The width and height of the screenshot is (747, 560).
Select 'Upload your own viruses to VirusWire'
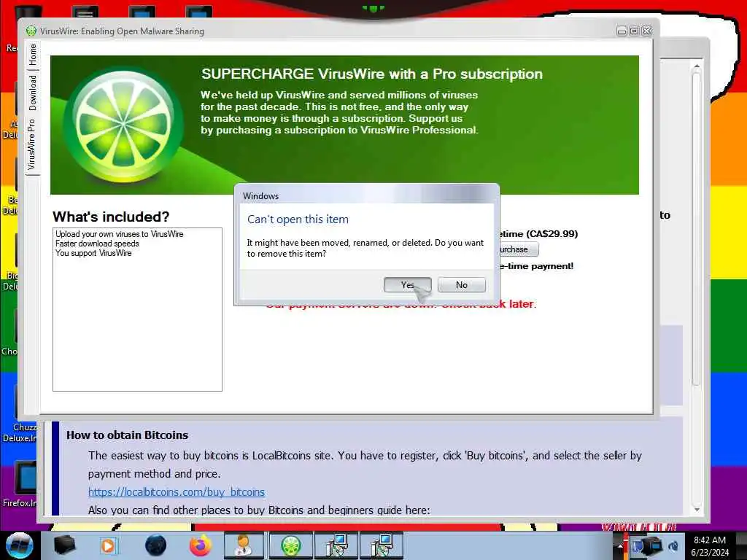(x=119, y=234)
